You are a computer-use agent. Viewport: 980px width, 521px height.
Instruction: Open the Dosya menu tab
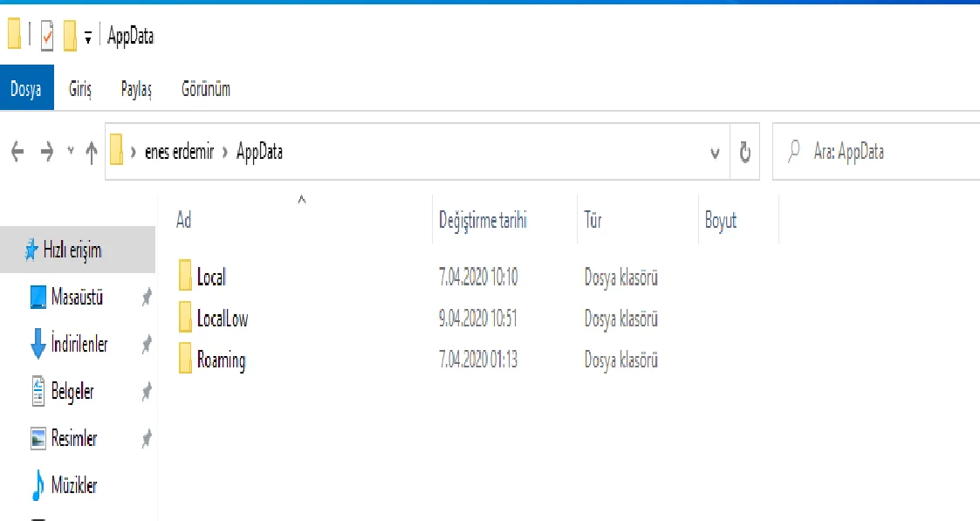[x=26, y=89]
